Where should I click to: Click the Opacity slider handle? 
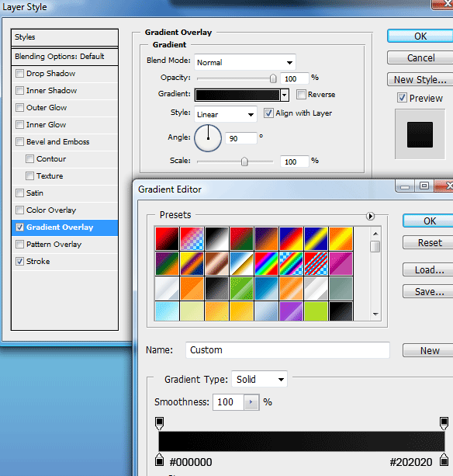click(273, 78)
